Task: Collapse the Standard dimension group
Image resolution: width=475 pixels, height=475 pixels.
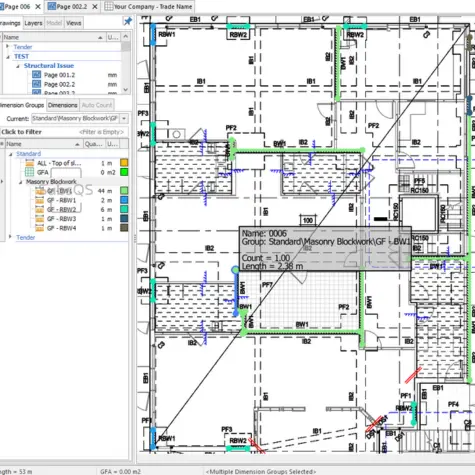Action: pyautogui.click(x=10, y=154)
